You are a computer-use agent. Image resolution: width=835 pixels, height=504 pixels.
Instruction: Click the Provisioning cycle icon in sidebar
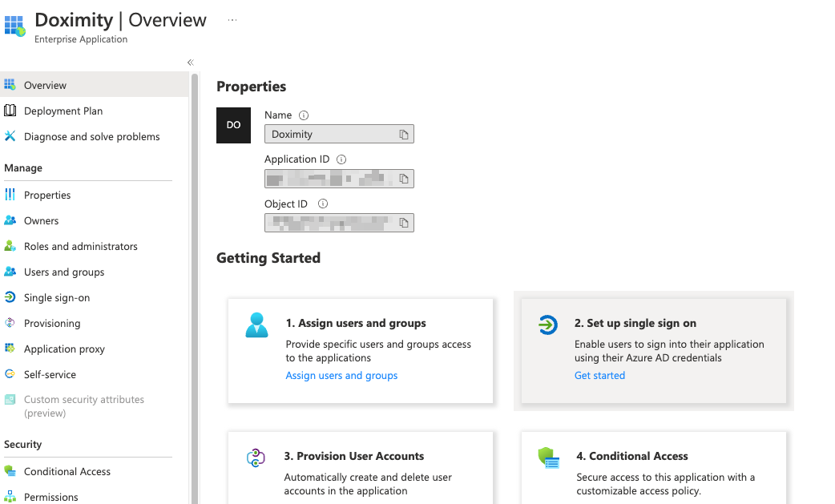point(10,323)
